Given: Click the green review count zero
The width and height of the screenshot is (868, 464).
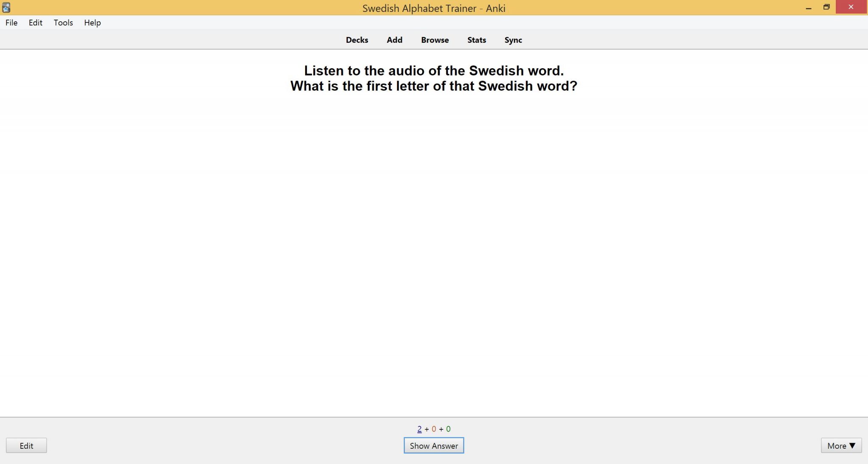Looking at the screenshot, I should click(448, 429).
